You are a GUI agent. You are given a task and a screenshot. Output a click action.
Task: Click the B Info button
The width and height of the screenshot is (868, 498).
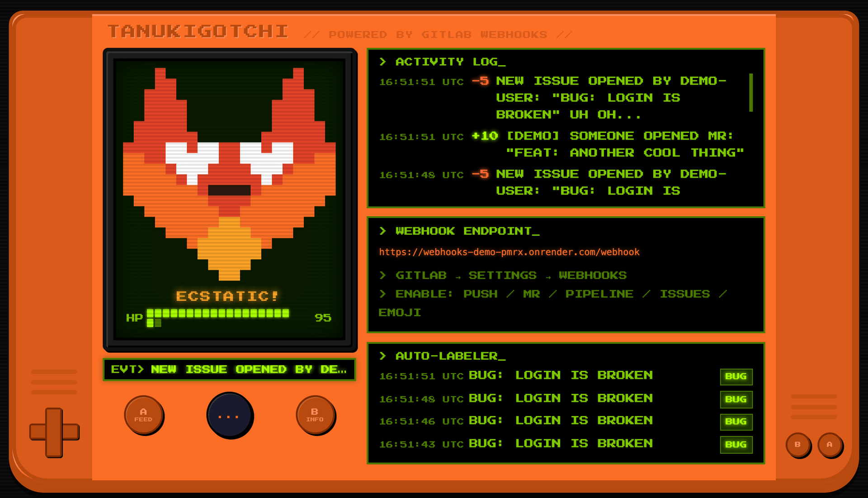point(315,415)
